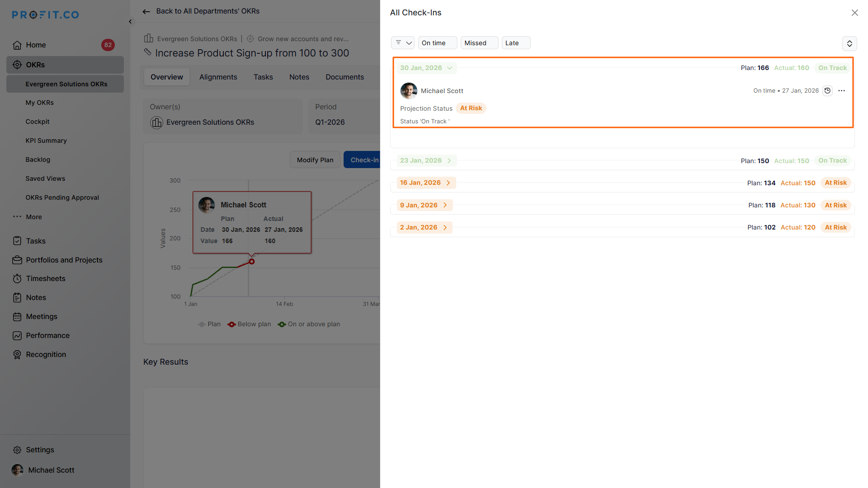The image size is (868, 488).
Task: Switch to the Alignments tab
Action: coord(218,77)
